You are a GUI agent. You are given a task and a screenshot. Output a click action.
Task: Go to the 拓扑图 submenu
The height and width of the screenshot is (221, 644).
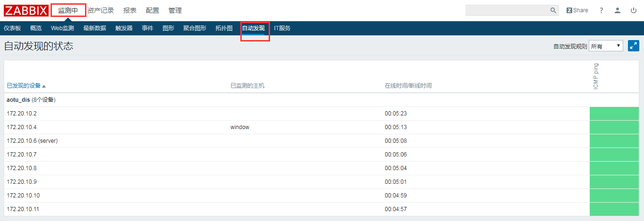224,28
